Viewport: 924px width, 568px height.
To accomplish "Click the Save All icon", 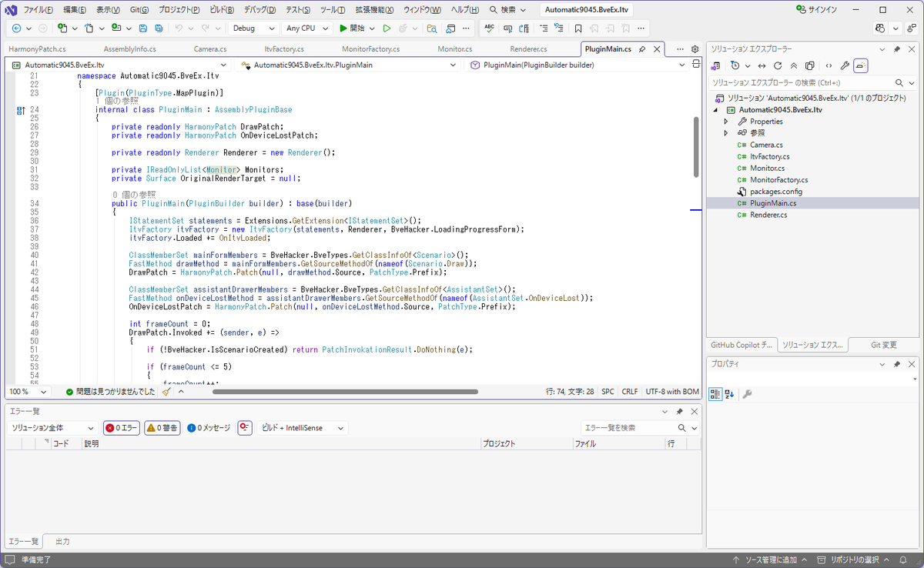I will click(159, 28).
